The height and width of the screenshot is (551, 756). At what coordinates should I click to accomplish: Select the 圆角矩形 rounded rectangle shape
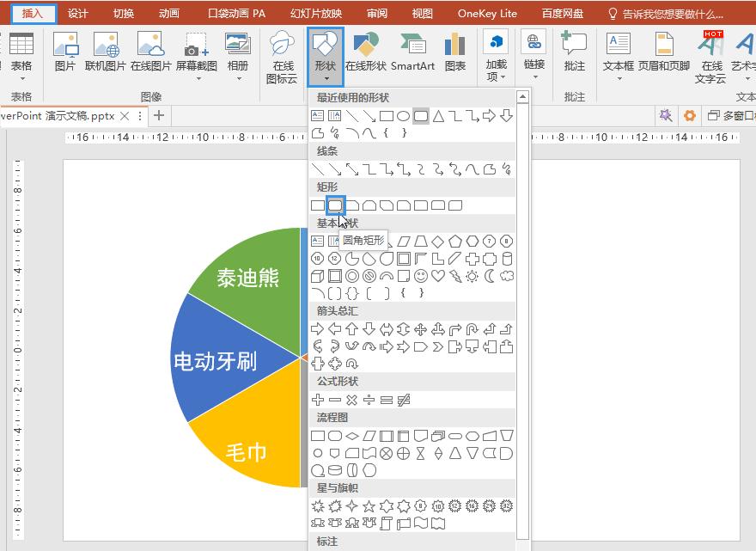point(334,205)
